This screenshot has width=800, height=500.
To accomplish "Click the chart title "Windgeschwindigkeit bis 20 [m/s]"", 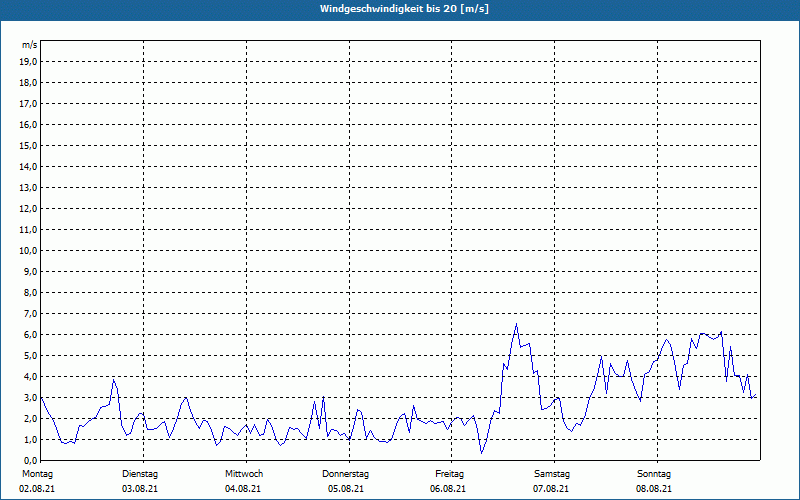I will point(404,9).
